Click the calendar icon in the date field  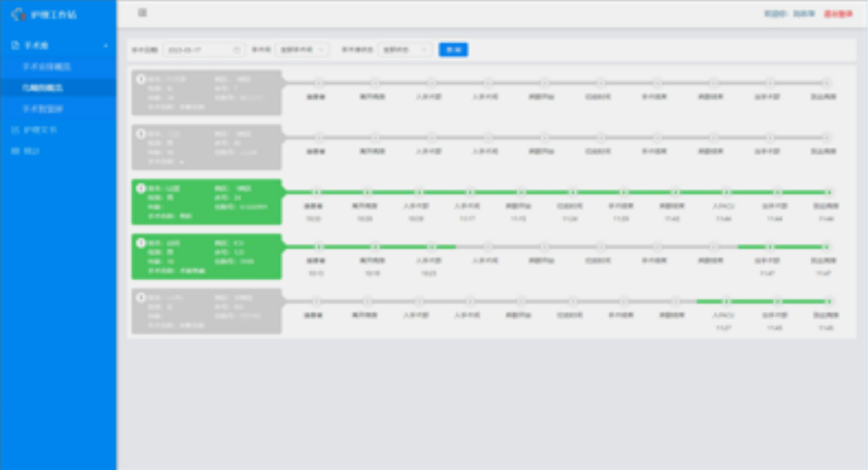(237, 50)
